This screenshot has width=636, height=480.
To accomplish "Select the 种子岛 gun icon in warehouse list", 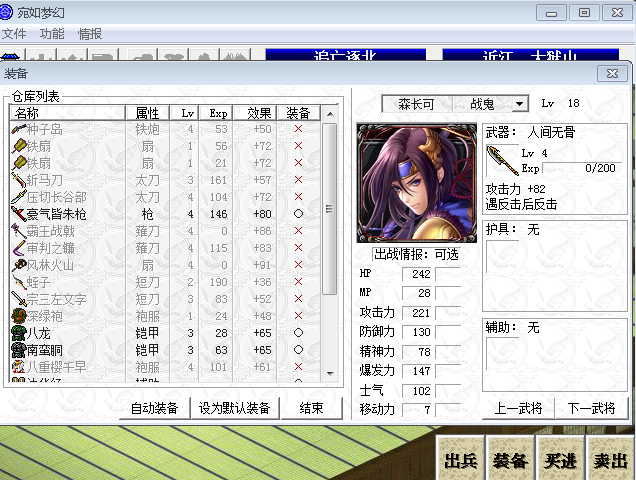I will [x=18, y=129].
